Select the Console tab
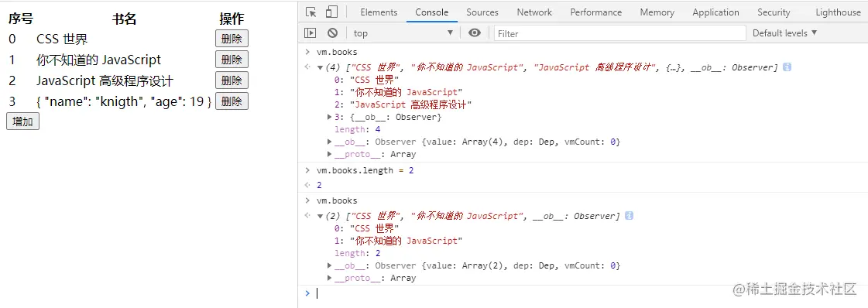The width and height of the screenshot is (868, 308). point(432,12)
